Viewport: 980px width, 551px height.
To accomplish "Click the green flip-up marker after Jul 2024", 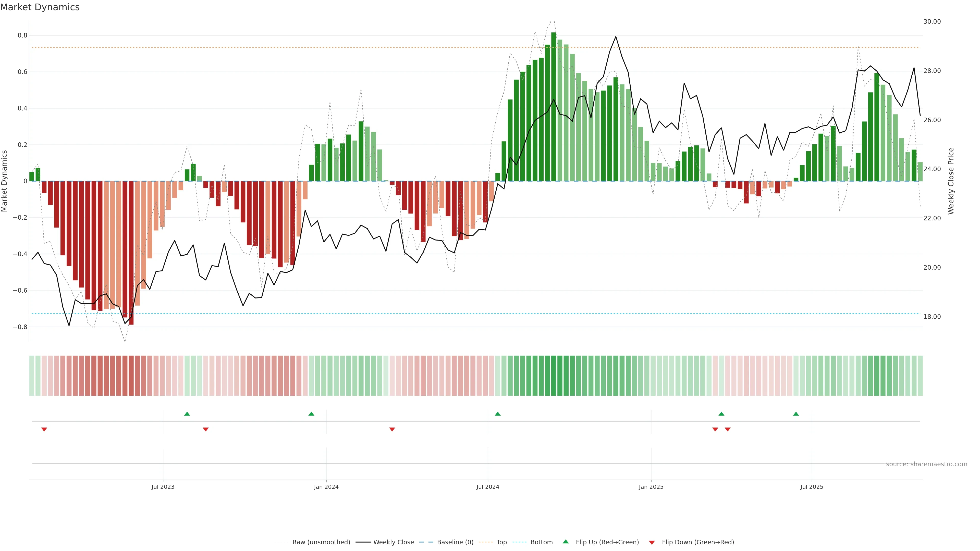I will pos(498,414).
